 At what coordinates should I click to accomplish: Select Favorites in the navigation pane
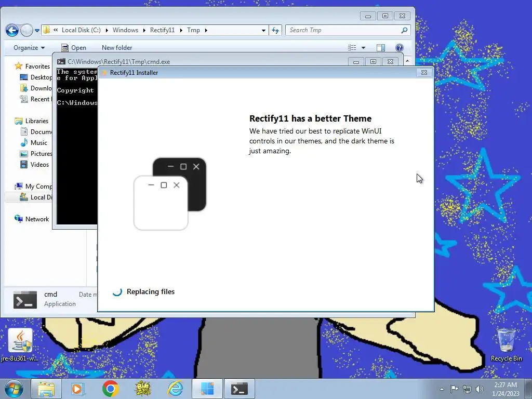tap(33, 66)
